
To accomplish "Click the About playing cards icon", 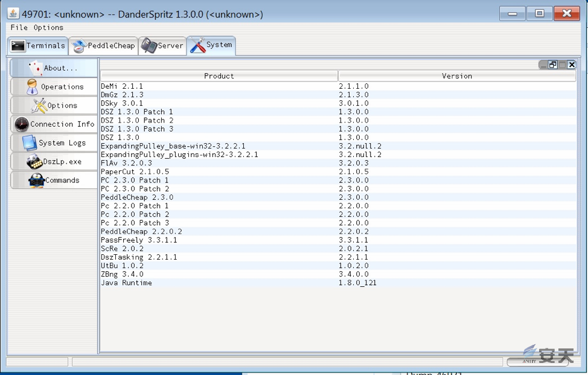I will tap(35, 68).
